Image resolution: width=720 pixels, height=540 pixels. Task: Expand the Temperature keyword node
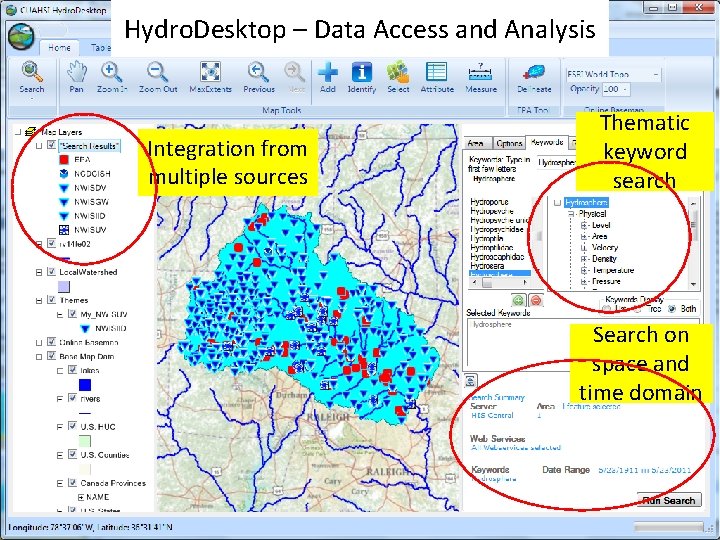pyautogui.click(x=584, y=270)
